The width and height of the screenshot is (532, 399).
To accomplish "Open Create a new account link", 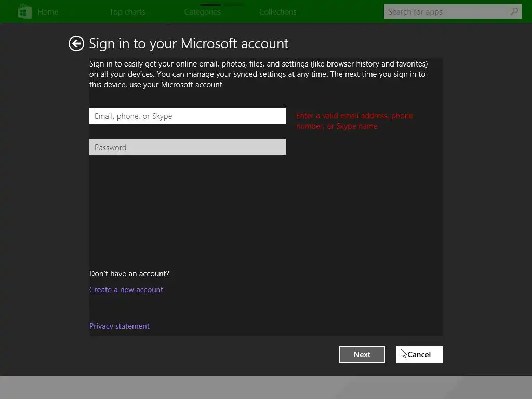I will pyautogui.click(x=126, y=290).
